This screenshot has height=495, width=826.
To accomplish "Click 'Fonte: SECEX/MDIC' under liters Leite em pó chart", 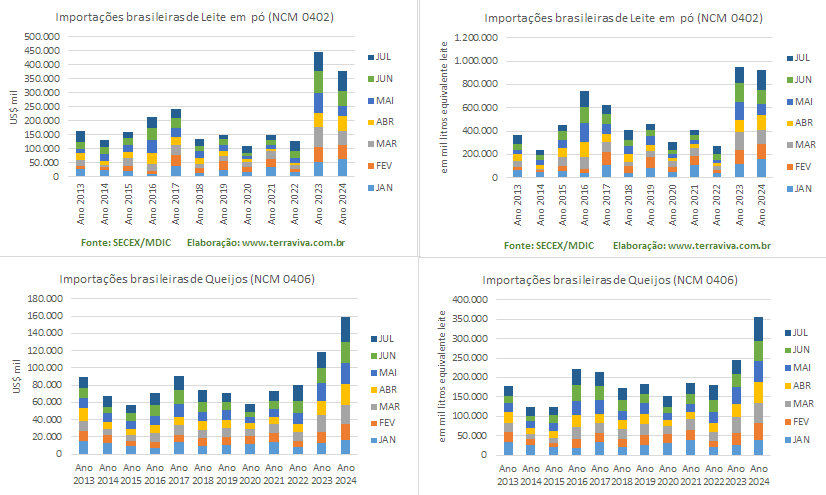I will point(549,245).
